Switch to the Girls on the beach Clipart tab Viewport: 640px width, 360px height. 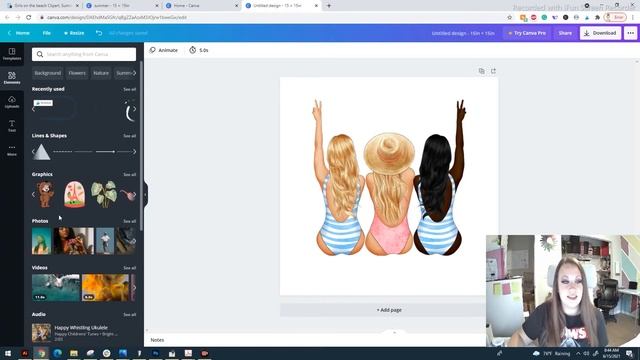tap(42, 6)
